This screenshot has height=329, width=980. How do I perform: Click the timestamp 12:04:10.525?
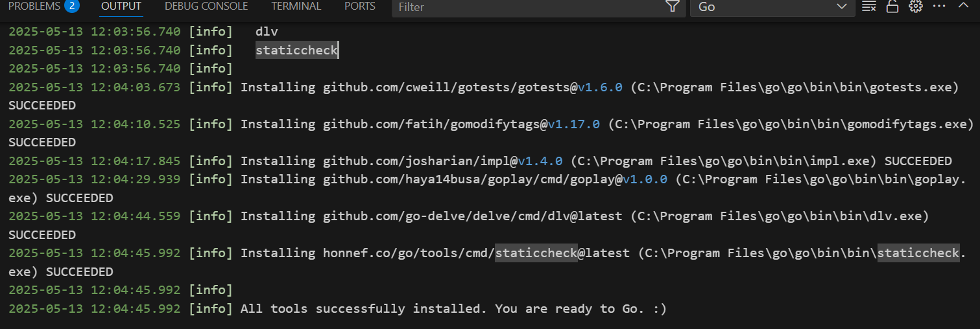click(x=136, y=124)
